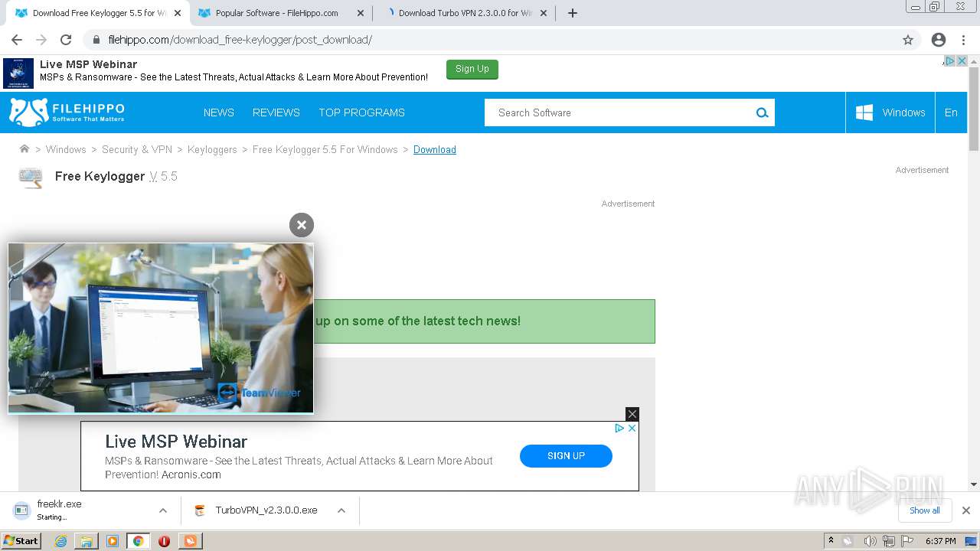Screen dimensions: 980x551
Task: Open a new browser tab
Action: pyautogui.click(x=573, y=13)
